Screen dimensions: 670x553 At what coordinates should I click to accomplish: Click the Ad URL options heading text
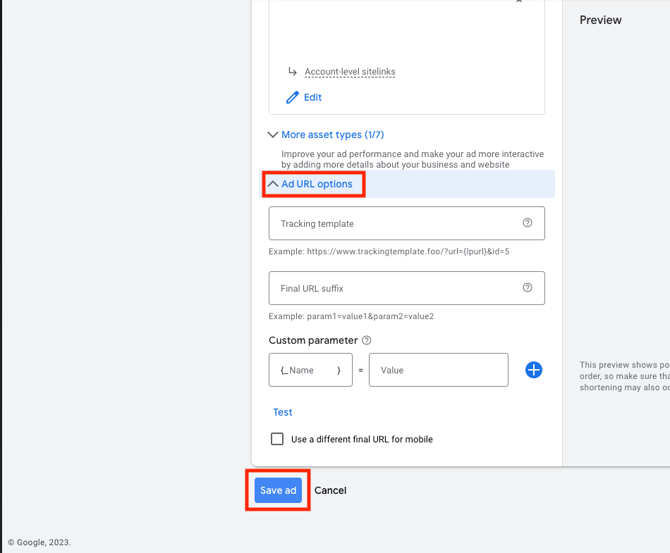pos(317,184)
